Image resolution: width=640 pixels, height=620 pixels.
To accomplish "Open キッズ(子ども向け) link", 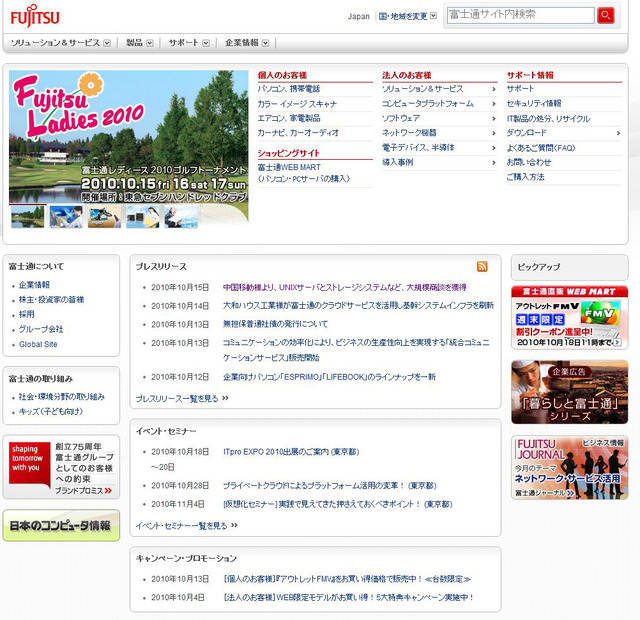I will click(x=51, y=411).
